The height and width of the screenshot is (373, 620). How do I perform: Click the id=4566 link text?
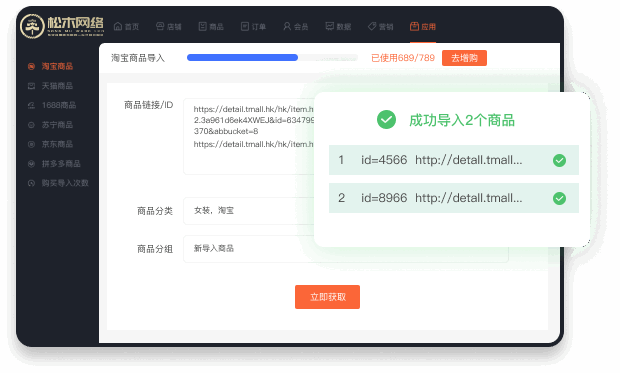pyautogui.click(x=441, y=160)
